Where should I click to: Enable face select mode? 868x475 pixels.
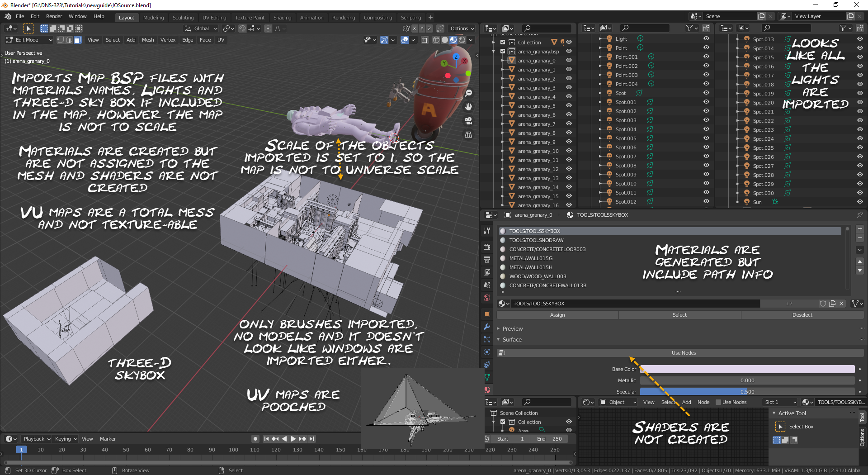click(77, 40)
